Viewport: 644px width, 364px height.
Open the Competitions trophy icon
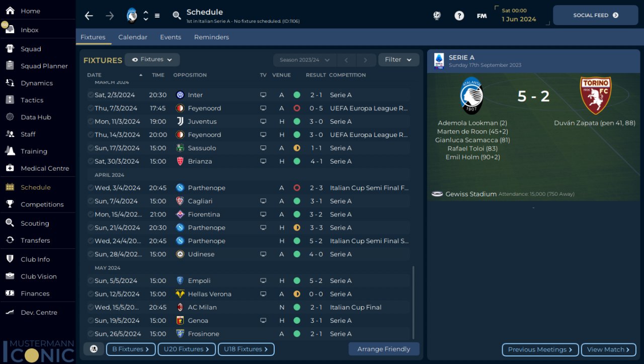(x=10, y=204)
